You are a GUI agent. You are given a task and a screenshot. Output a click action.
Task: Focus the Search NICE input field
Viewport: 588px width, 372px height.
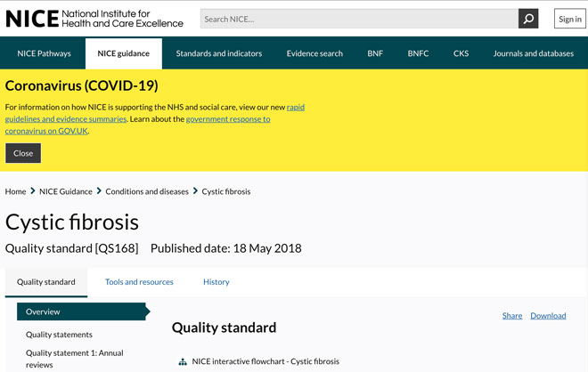(x=359, y=19)
